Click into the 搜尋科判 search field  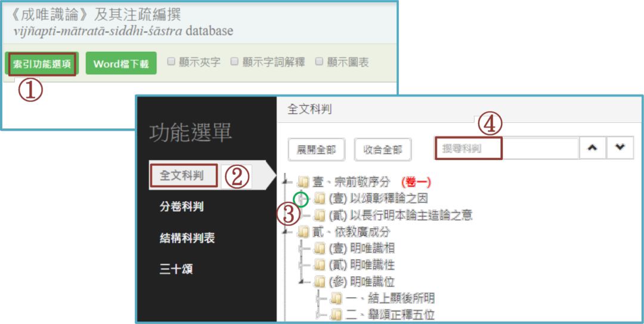[507, 149]
